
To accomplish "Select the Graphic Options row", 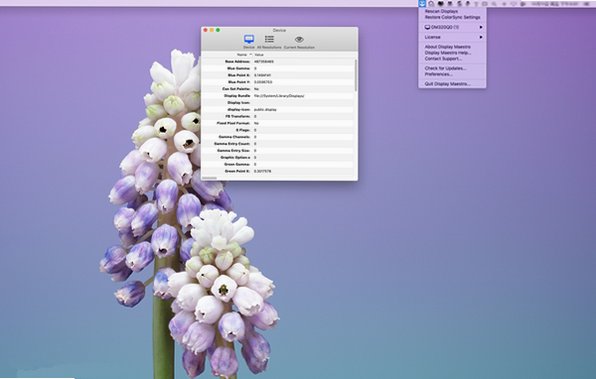I will click(x=278, y=157).
